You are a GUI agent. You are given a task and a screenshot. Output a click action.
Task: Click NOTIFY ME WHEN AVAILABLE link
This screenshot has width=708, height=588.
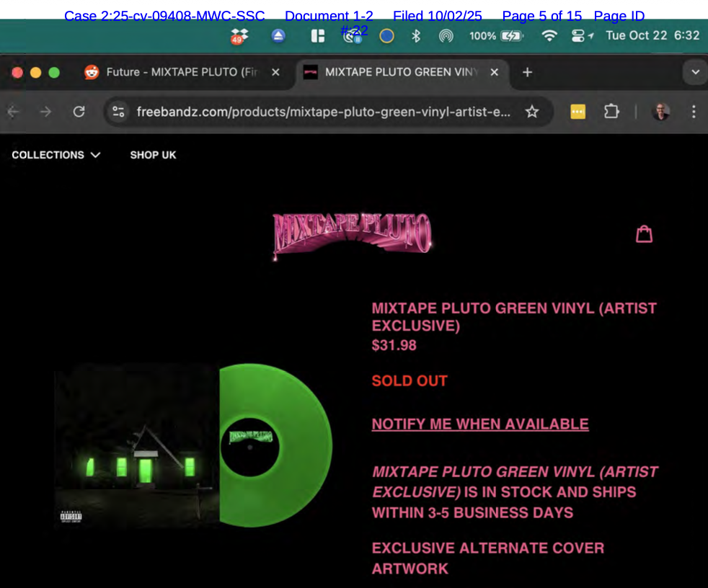tap(480, 424)
